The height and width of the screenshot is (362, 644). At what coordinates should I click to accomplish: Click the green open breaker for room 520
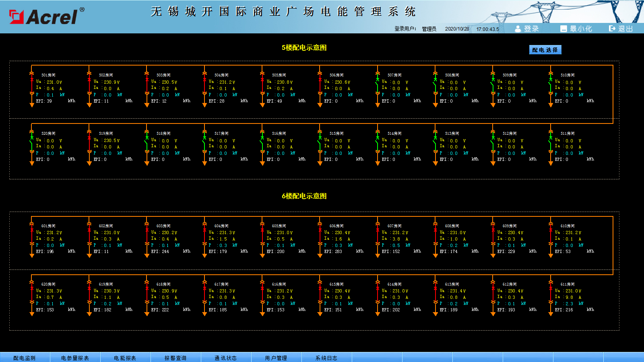tap(32, 144)
